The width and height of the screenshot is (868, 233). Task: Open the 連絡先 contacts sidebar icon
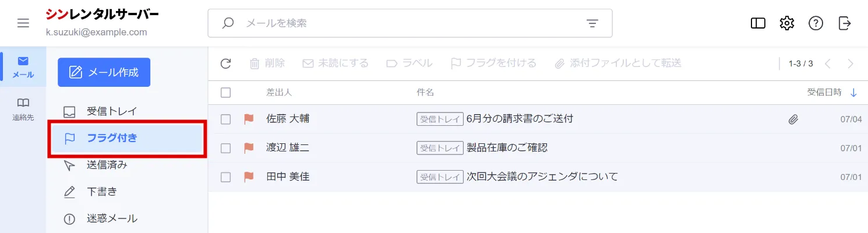coord(23,108)
